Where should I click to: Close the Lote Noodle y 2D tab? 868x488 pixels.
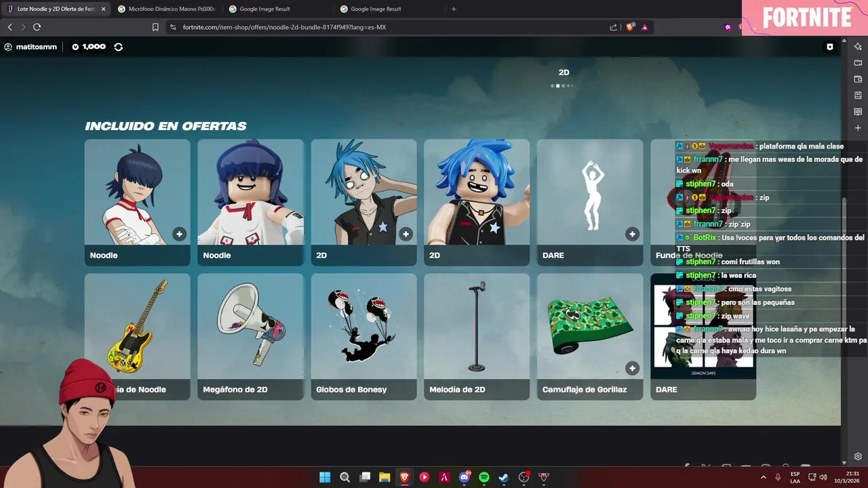click(104, 9)
